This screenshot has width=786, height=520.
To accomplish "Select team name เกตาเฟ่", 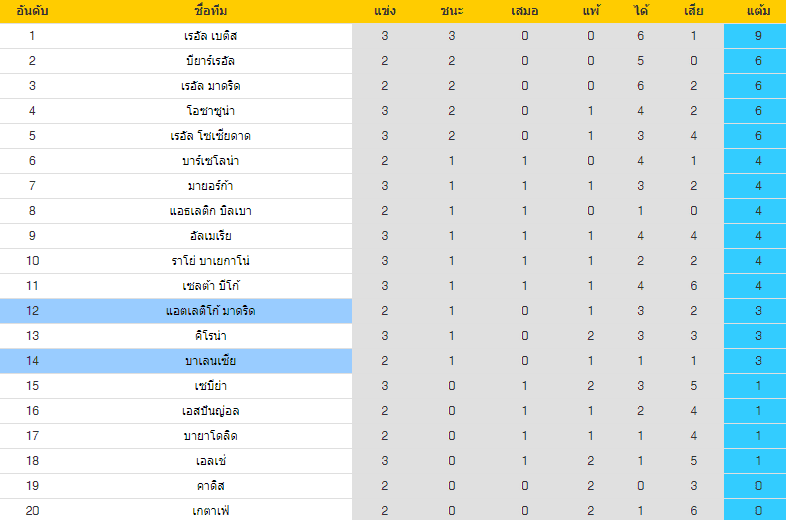I will [x=211, y=511].
